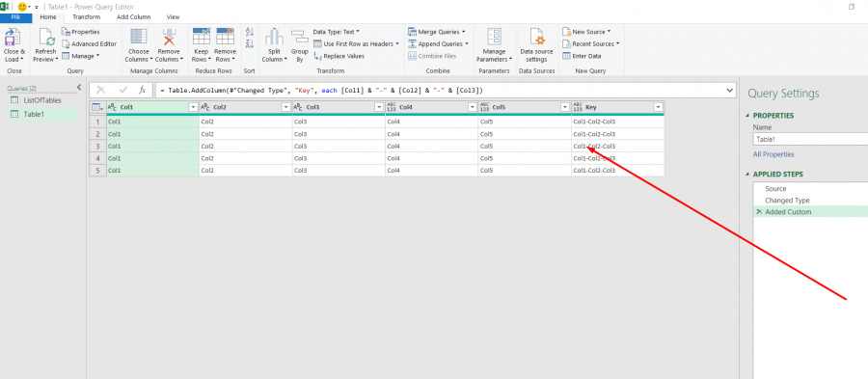This screenshot has height=379, width=868.
Task: Open the All Properties link
Action: pos(773,154)
